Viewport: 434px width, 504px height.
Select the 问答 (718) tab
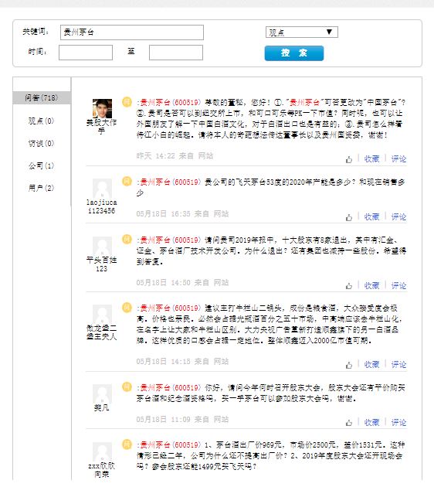[42, 97]
